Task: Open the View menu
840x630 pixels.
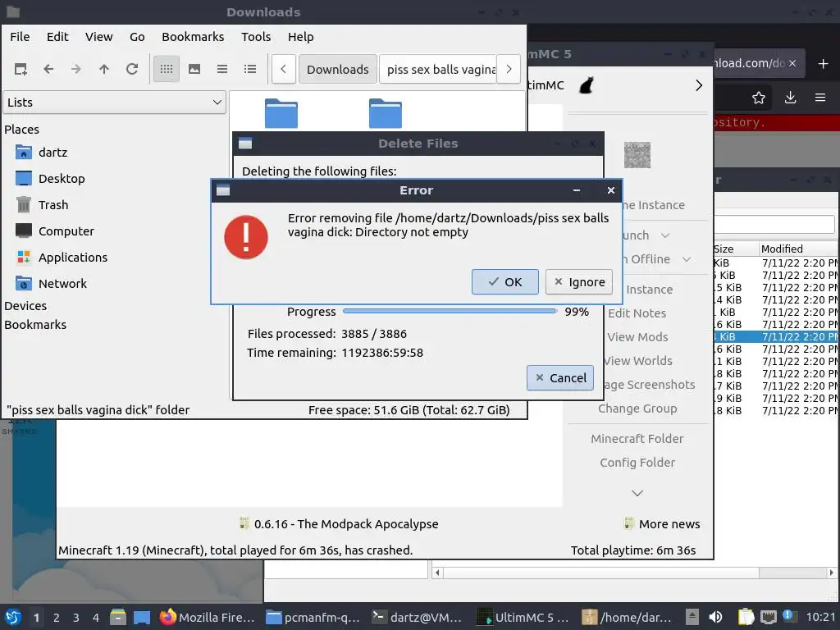Action: [x=98, y=37]
